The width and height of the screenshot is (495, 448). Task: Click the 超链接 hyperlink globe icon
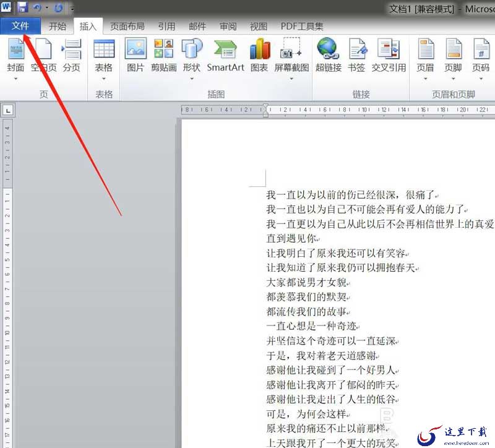(x=329, y=49)
